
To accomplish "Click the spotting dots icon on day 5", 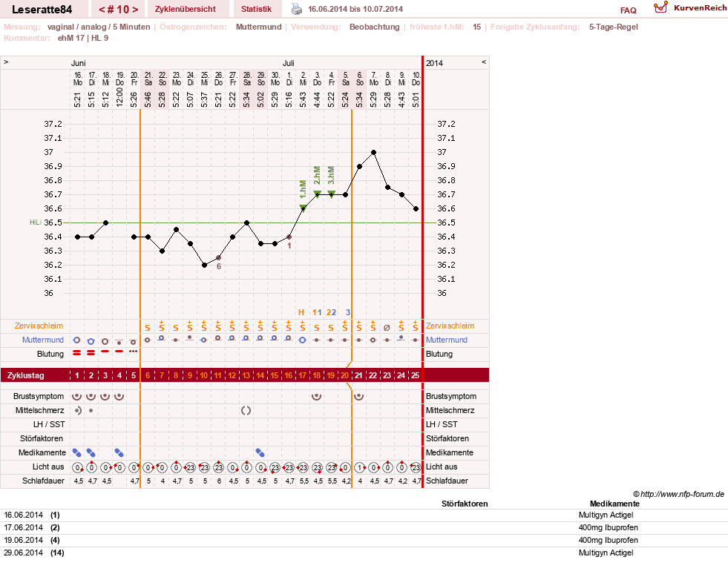I will (134, 351).
